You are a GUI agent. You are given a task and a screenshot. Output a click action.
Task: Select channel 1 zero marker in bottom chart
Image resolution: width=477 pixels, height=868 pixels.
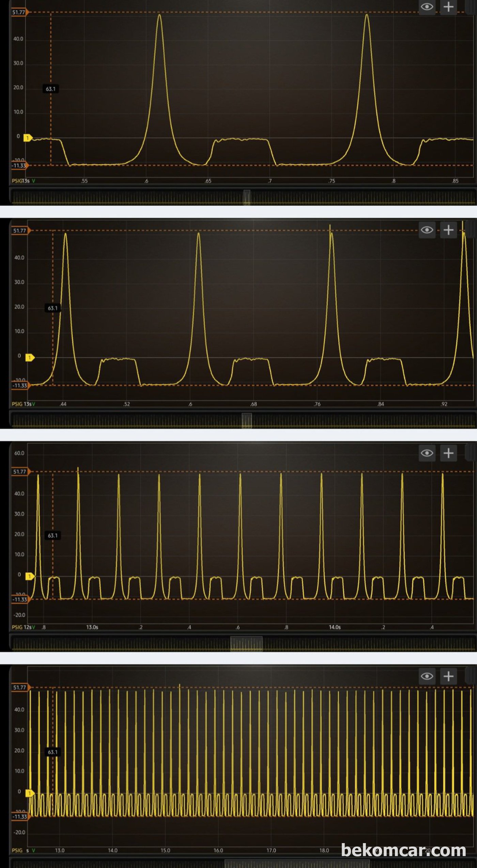tap(30, 793)
